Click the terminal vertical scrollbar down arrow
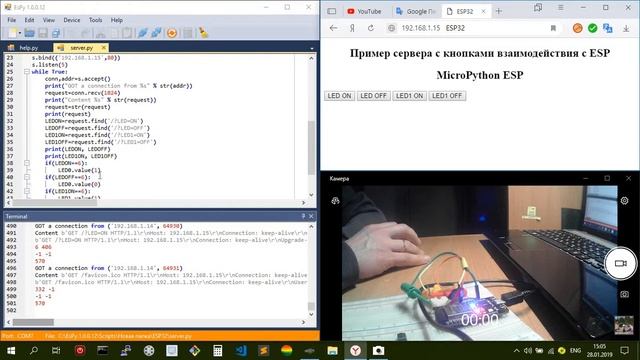640x360 pixels. [x=311, y=314]
